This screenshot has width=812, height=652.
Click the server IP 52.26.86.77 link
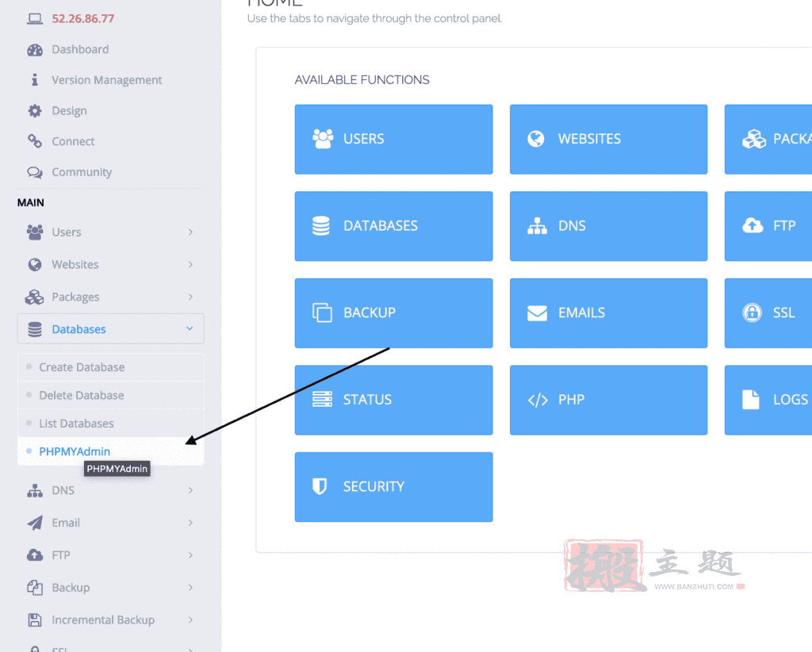tap(82, 19)
